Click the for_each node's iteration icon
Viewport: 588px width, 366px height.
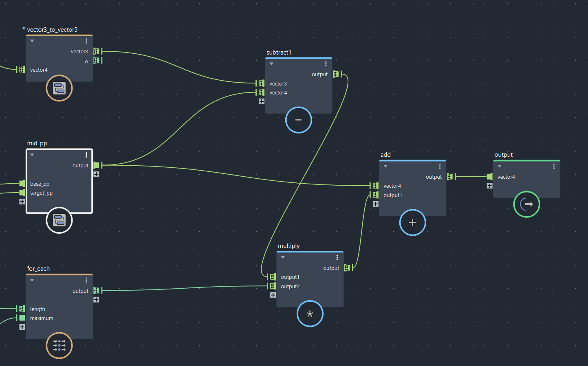[59, 346]
